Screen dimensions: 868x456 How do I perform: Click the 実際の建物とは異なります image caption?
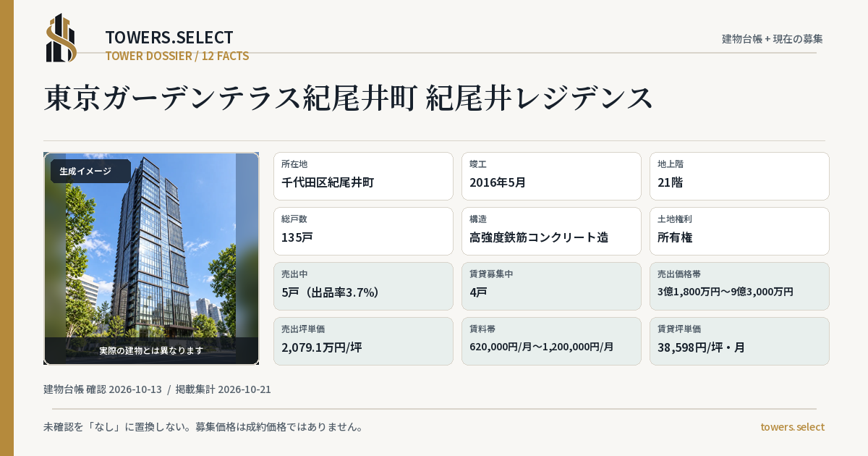[151, 350]
